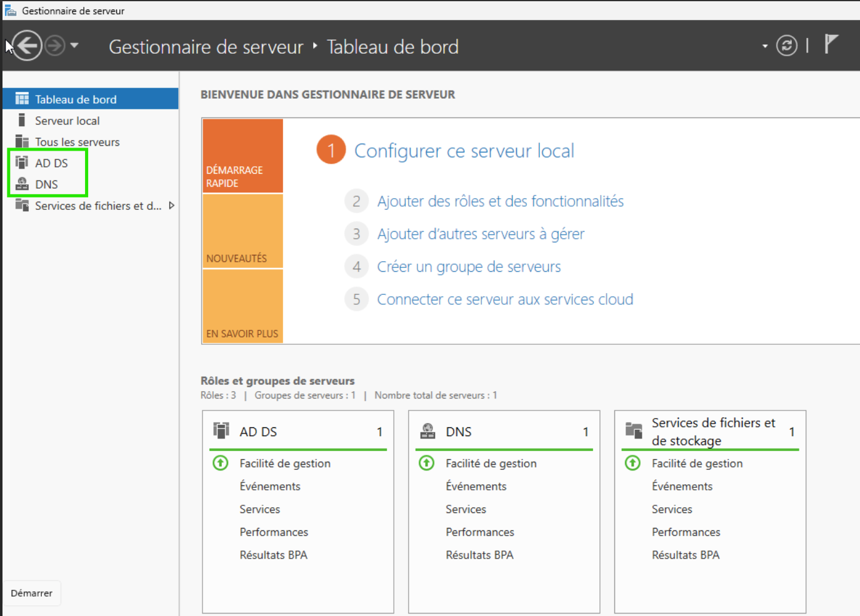Click the DNS icon in sidebar
The height and width of the screenshot is (616, 860).
pyautogui.click(x=22, y=184)
